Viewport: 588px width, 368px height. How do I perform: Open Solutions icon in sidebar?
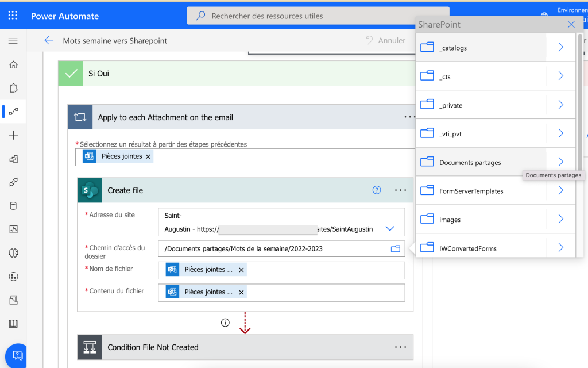tap(14, 300)
